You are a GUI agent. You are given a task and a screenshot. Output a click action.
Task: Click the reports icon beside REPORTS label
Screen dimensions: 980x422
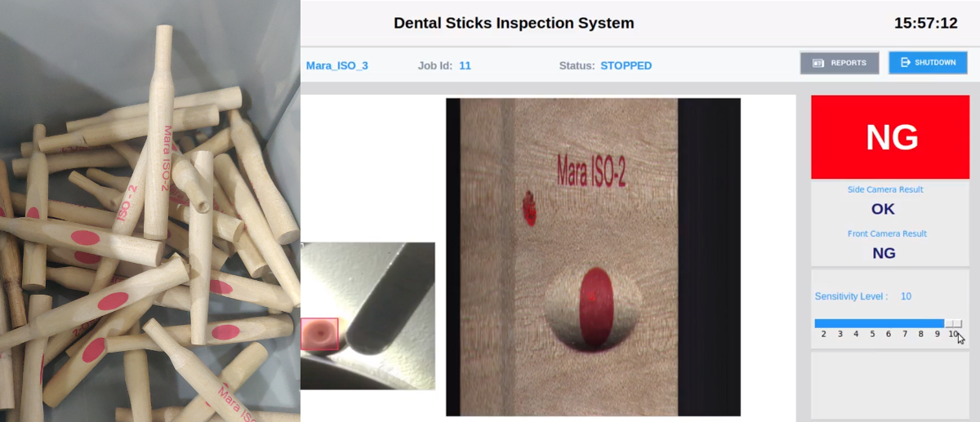pos(818,63)
